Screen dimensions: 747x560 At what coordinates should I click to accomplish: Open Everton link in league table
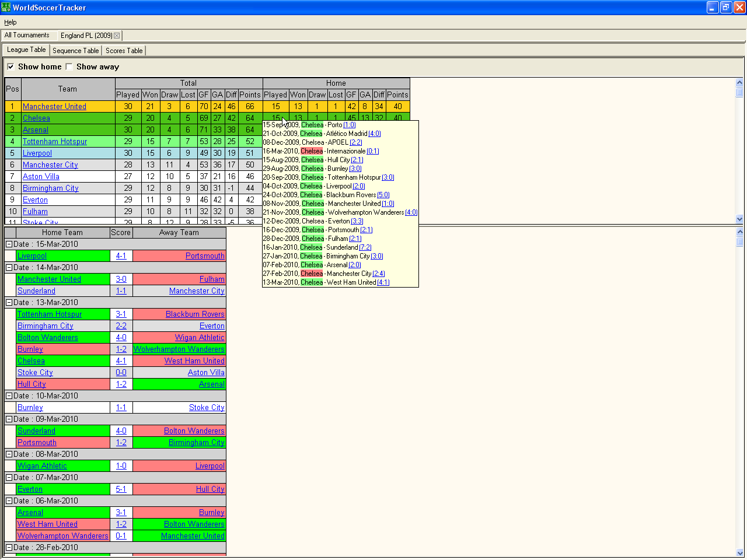pos(35,200)
